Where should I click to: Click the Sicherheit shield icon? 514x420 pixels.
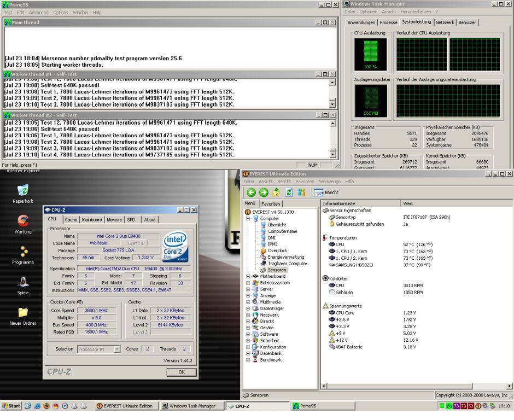[x=256, y=341]
